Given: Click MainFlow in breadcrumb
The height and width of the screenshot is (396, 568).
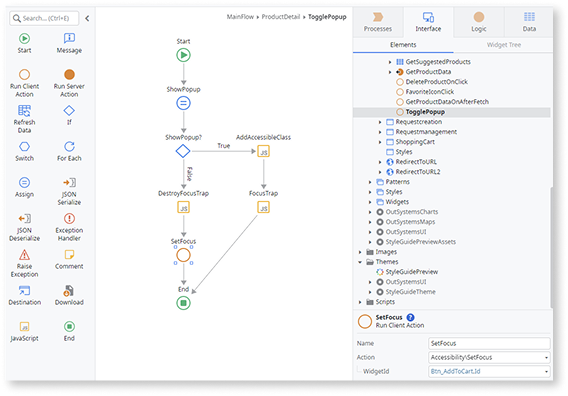Looking at the screenshot, I should [240, 17].
